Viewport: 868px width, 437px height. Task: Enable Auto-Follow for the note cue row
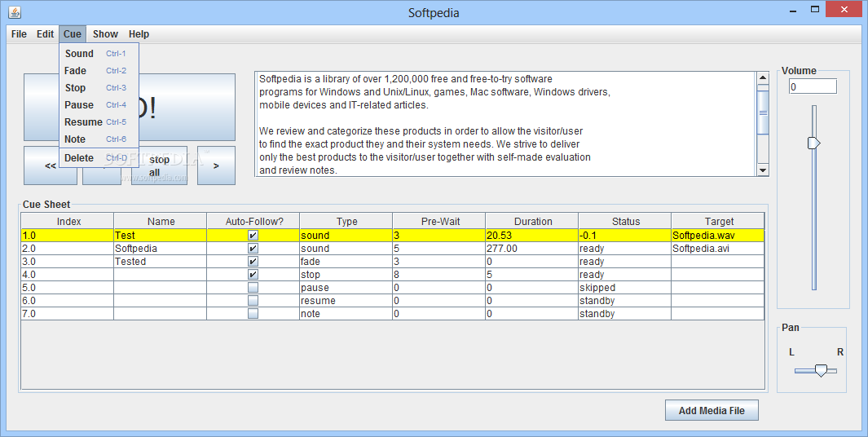click(x=253, y=314)
